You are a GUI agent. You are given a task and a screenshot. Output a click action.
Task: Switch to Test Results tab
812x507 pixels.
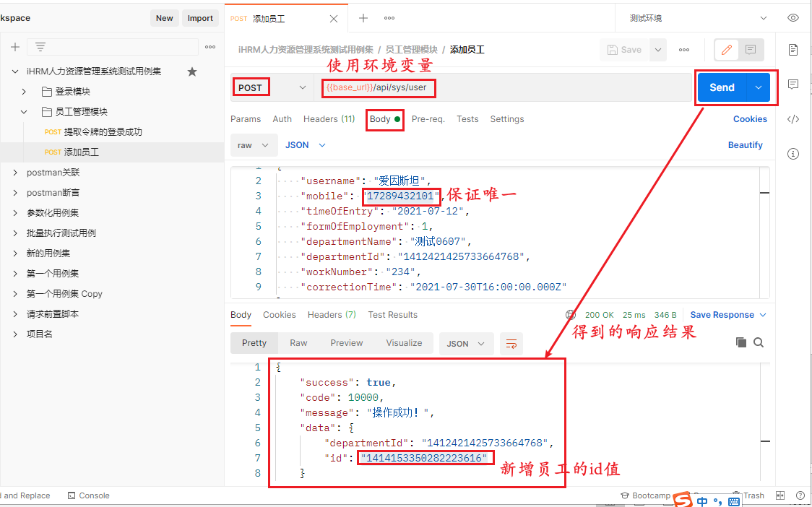pyautogui.click(x=392, y=315)
